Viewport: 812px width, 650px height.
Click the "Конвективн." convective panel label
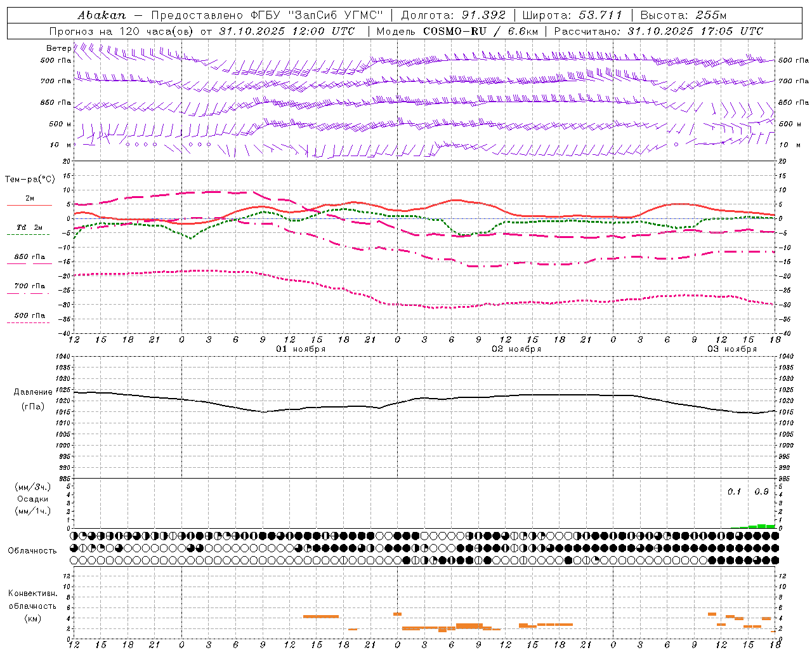pyautogui.click(x=33, y=594)
